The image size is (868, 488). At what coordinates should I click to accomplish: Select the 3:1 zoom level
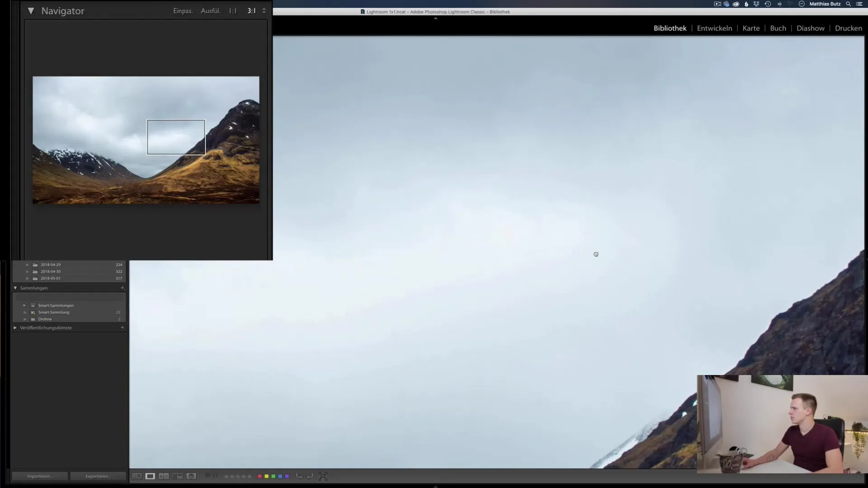tap(251, 11)
